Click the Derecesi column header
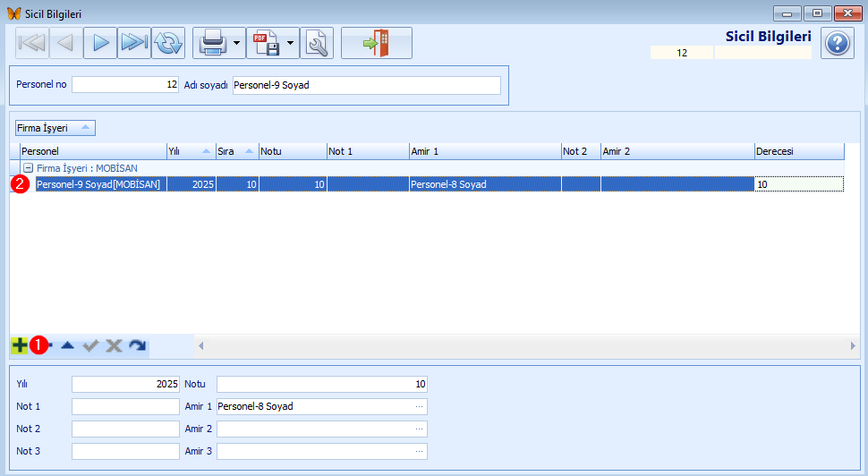This screenshot has height=476, width=868. pos(798,151)
